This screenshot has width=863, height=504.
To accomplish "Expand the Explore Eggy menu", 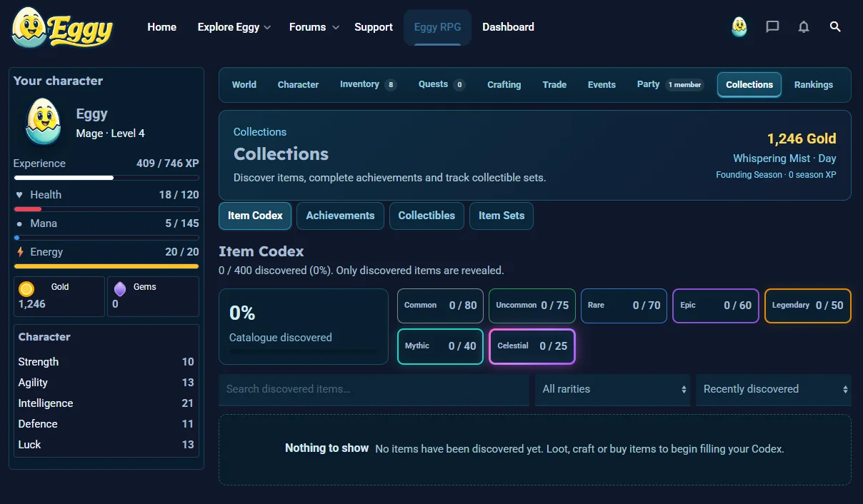I will [x=234, y=27].
